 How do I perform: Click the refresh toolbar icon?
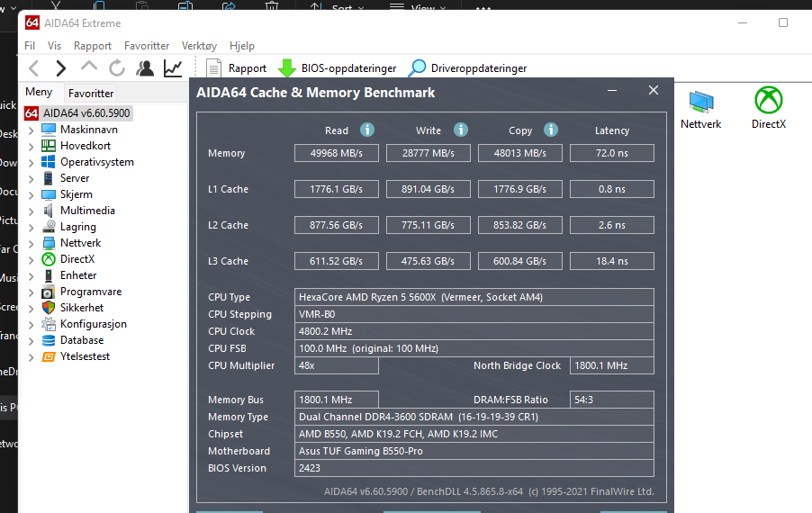[x=117, y=67]
